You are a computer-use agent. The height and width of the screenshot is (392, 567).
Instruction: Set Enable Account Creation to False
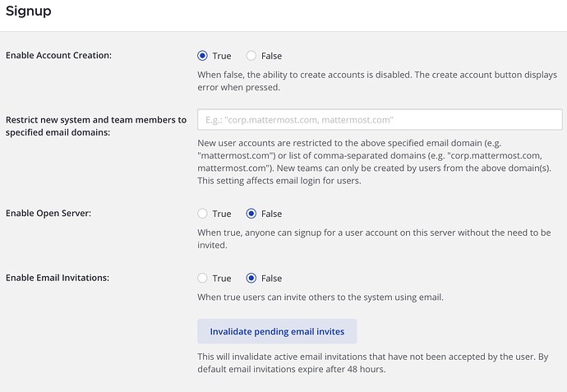point(251,56)
